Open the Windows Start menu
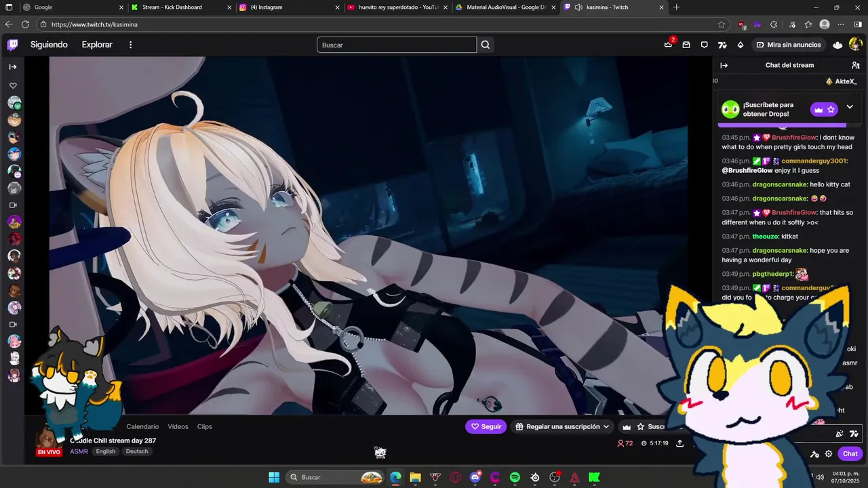Viewport: 868px width, 488px height. 274,477
